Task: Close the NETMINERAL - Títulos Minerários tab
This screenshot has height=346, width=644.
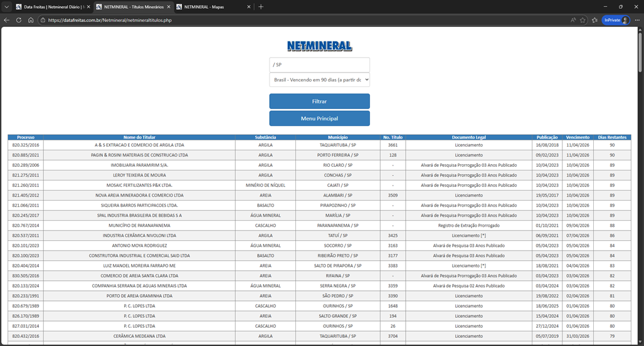Action: (169, 7)
